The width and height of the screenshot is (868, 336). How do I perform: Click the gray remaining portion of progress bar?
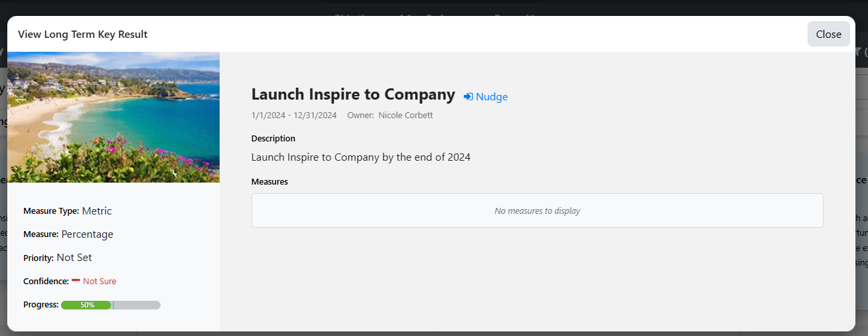point(137,305)
